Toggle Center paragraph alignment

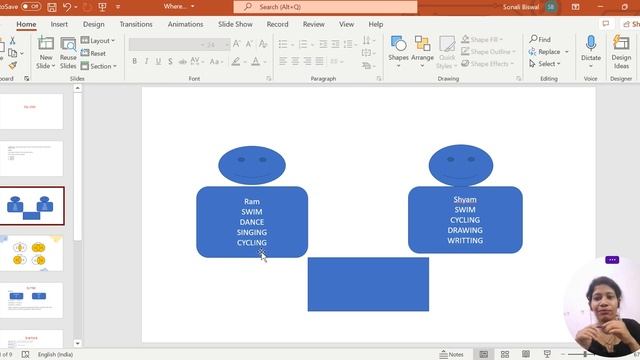(295, 61)
